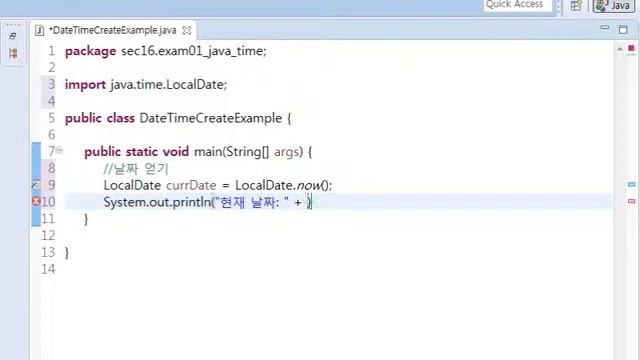The height and width of the screenshot is (360, 640).
Task: Close the DateTimeCreateExample.java tab
Action: [x=187, y=30]
